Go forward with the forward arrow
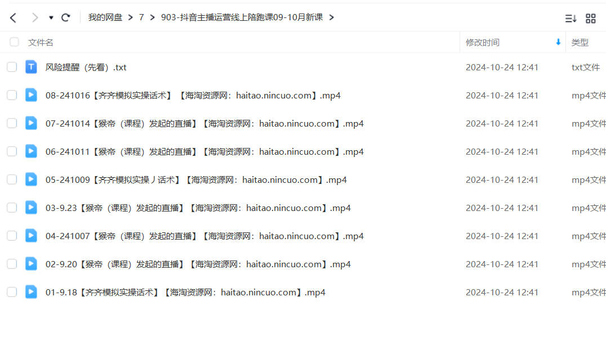 coord(35,18)
